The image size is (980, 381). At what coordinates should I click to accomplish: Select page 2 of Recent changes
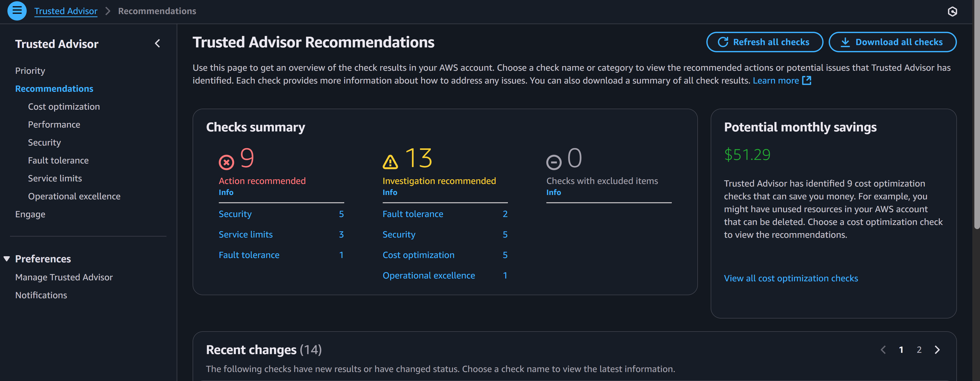point(919,350)
